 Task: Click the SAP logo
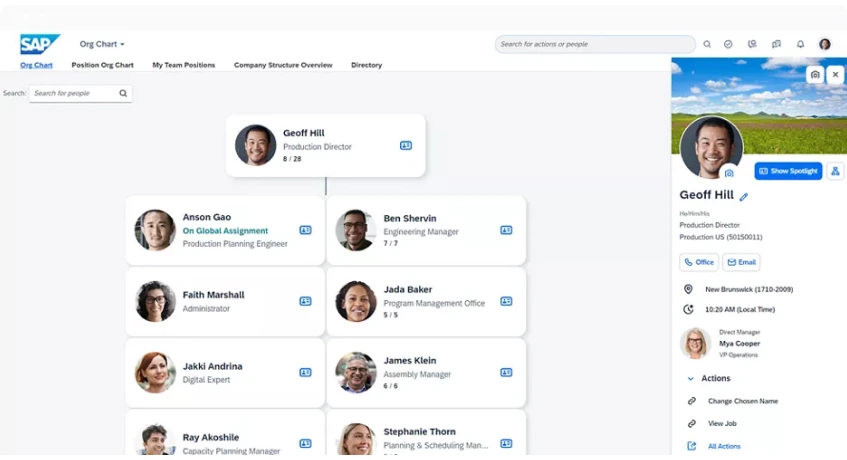tap(39, 44)
